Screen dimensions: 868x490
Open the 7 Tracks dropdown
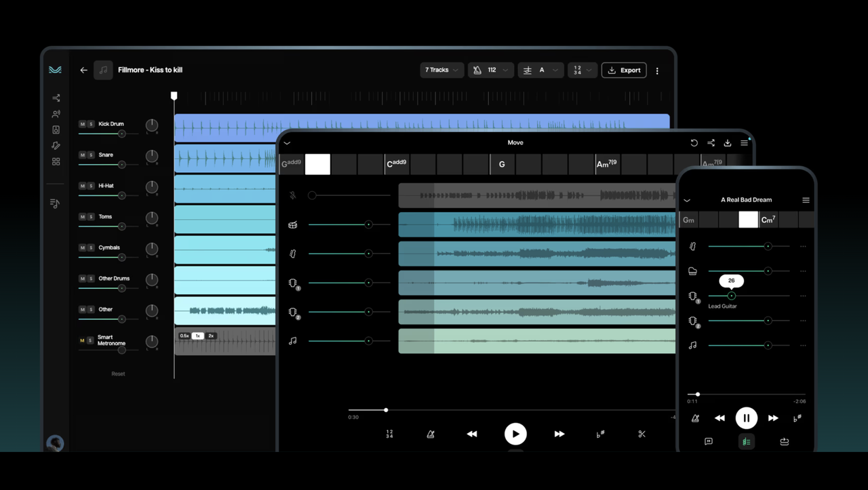[x=441, y=70]
